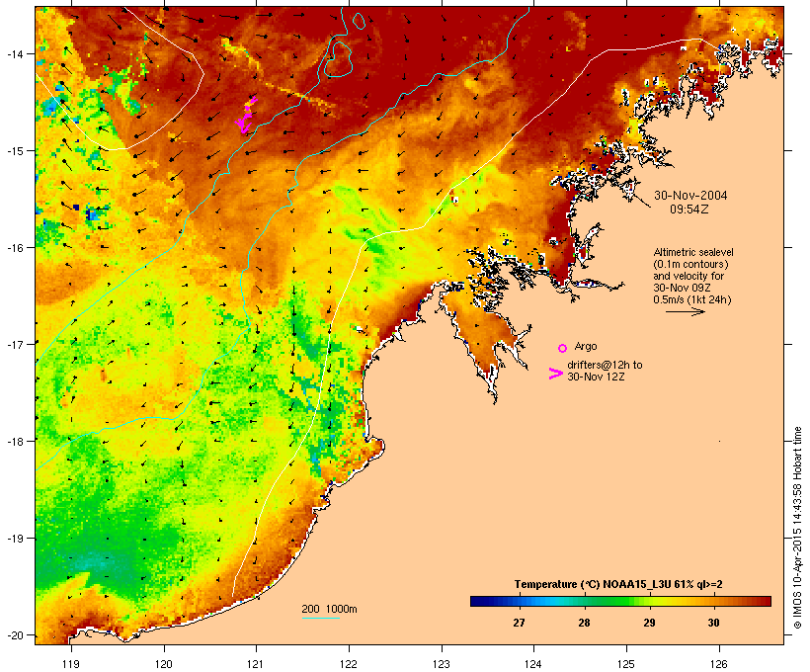The width and height of the screenshot is (810, 672).
Task: Click the longitude axis label 125
Action: point(626,664)
